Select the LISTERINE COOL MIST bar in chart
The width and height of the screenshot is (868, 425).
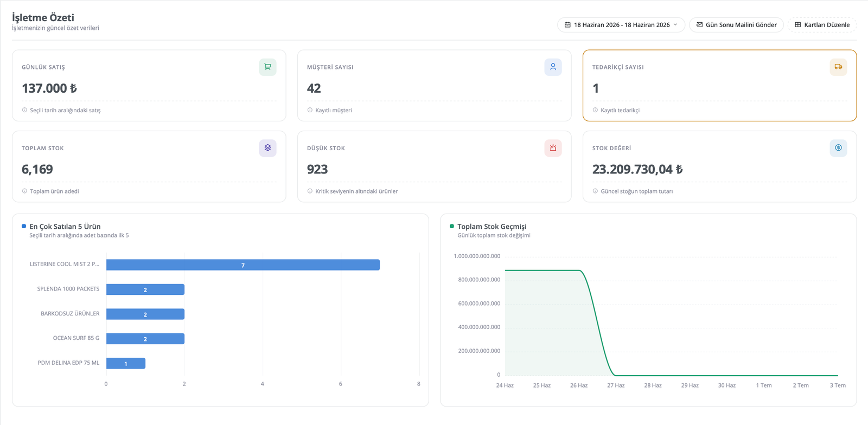(243, 265)
